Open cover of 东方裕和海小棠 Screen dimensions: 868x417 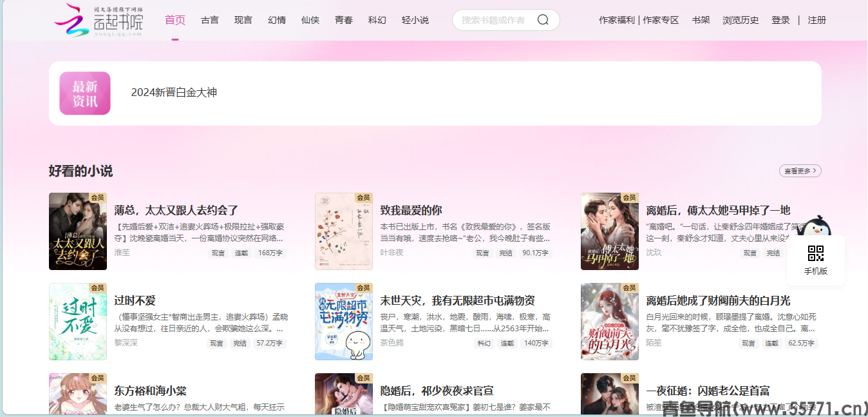78,394
